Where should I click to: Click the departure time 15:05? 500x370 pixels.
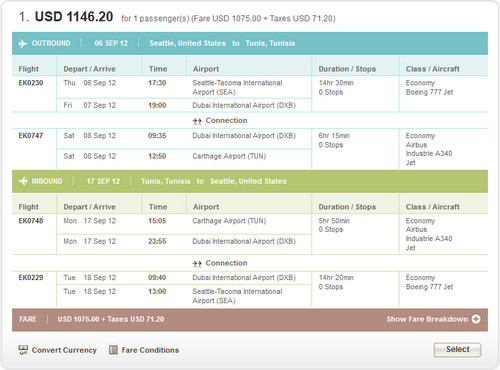coord(157,221)
